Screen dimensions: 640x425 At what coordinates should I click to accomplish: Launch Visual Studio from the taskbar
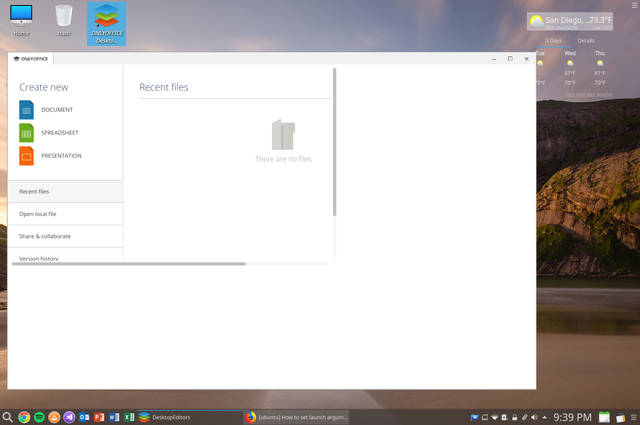tap(69, 417)
